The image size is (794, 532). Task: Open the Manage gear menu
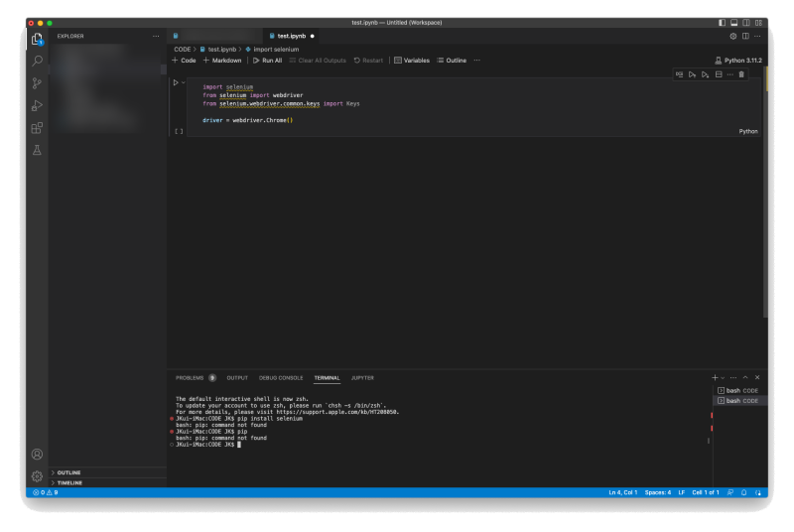pos(37,476)
